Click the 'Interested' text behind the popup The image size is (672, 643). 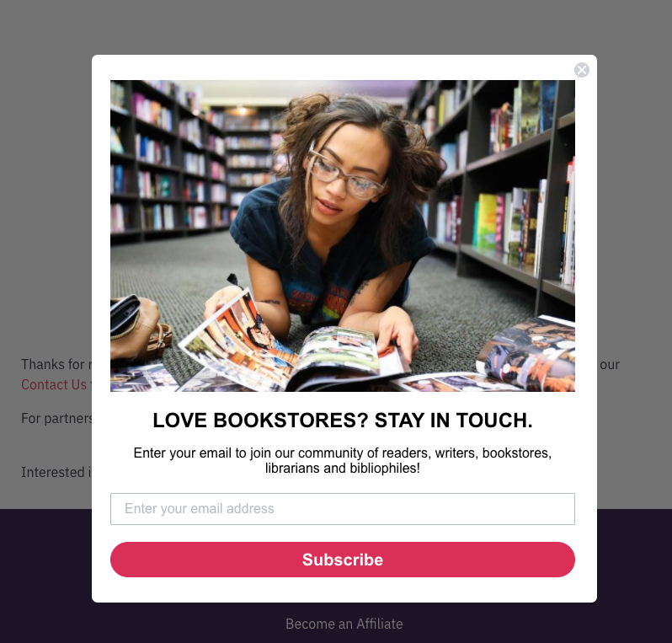tap(53, 472)
